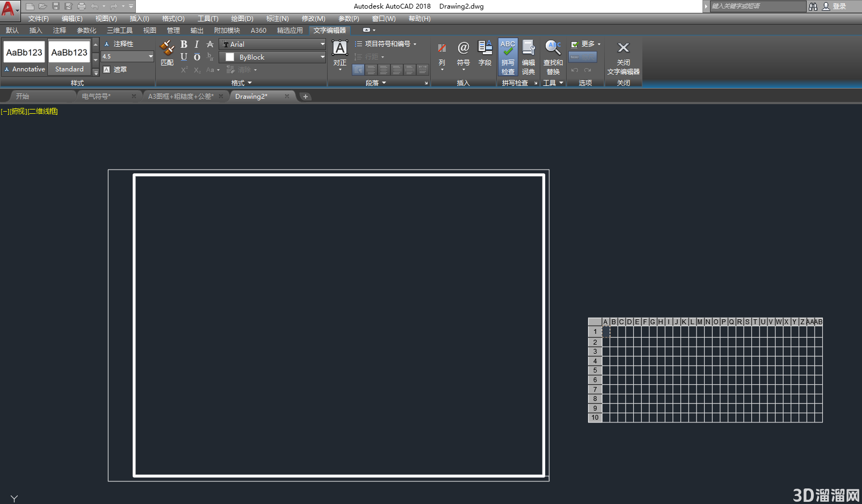Toggle Italic text formatting
862x504 pixels.
point(197,44)
